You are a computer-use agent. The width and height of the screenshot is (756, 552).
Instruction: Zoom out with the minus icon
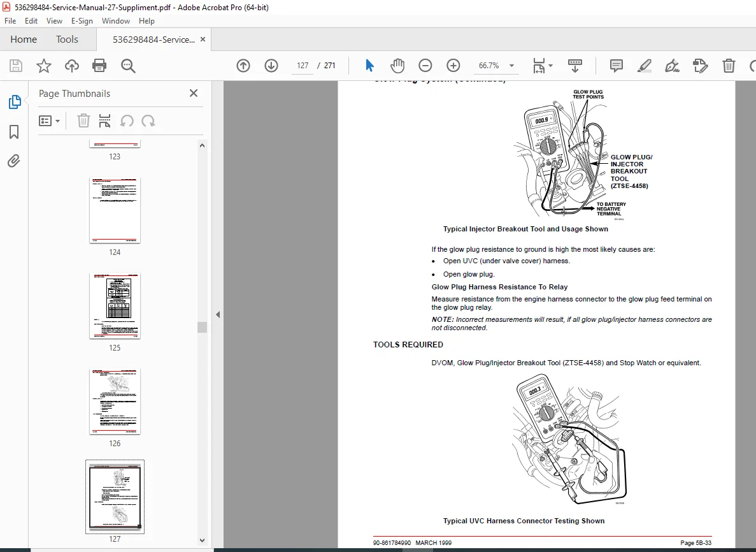click(x=425, y=66)
